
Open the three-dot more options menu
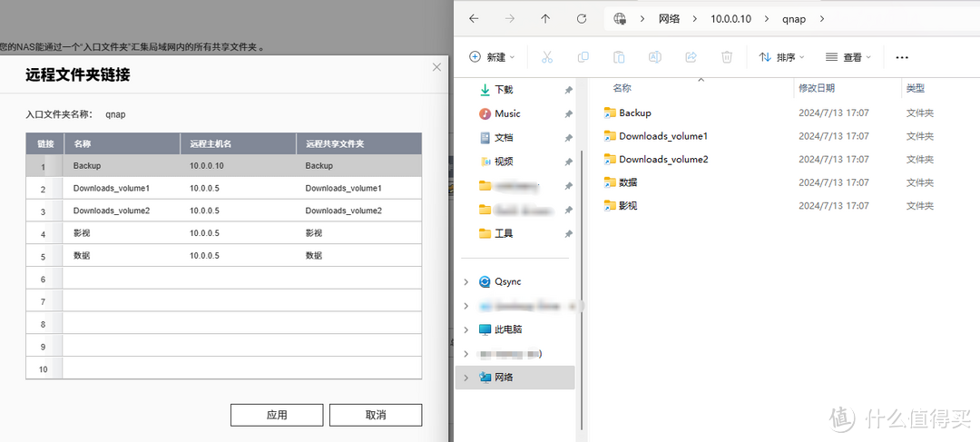click(x=901, y=57)
